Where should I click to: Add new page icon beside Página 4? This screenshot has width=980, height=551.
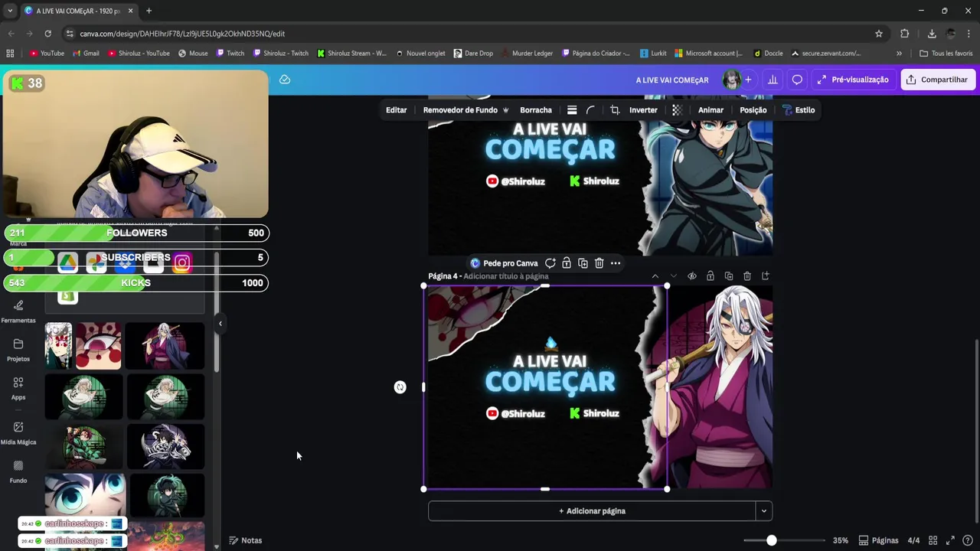click(766, 276)
